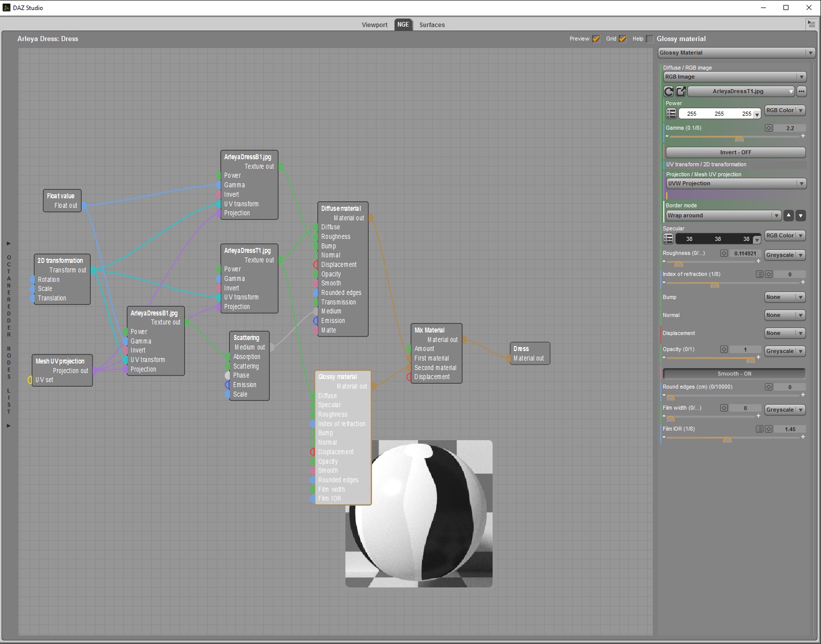The image size is (821, 644).
Task: Open the Normal None dropdown
Action: point(784,315)
